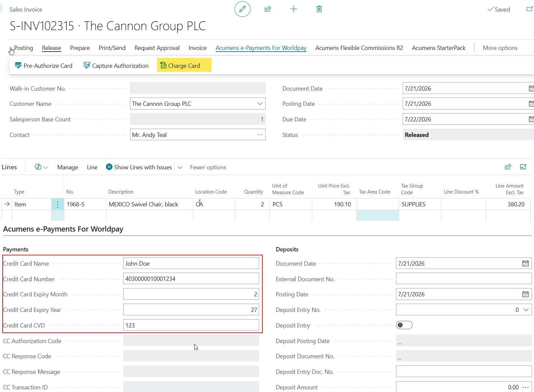Click the Credit Card CVD field
This screenshot has height=392, width=534.
pyautogui.click(x=191, y=325)
